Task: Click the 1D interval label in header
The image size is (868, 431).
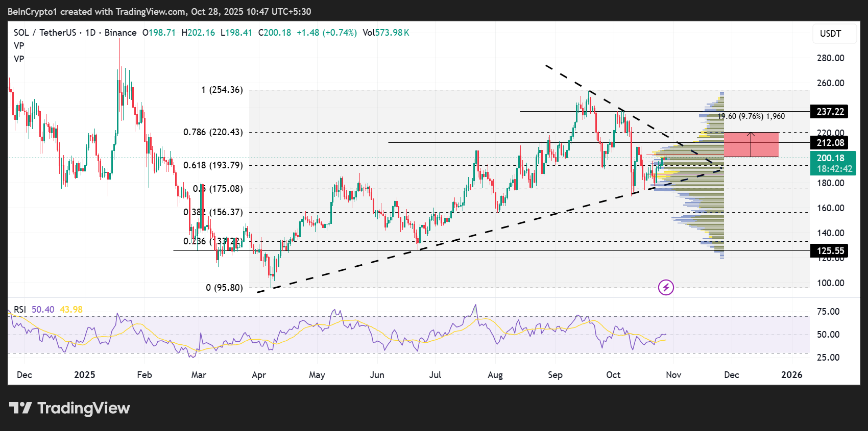Action: [x=90, y=33]
